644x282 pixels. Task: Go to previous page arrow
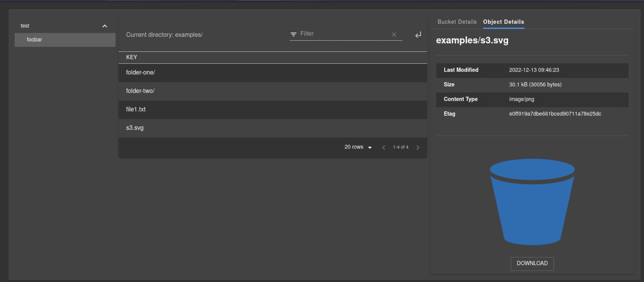(384, 147)
